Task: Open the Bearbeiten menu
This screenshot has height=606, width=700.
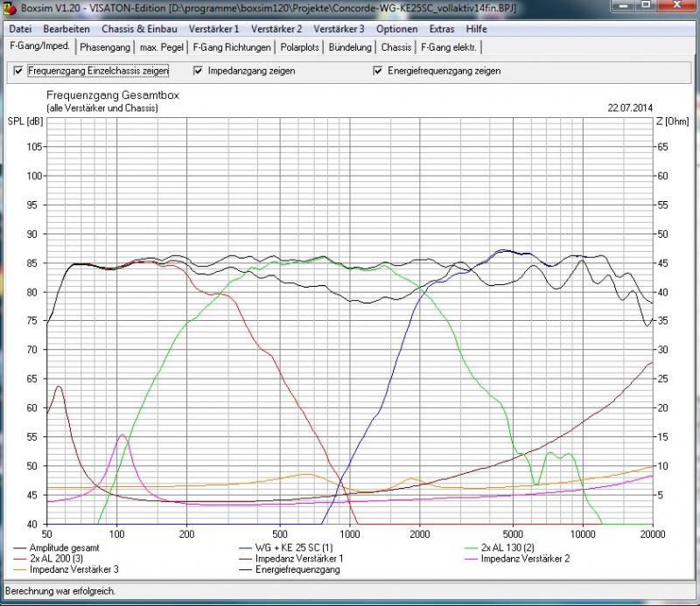Action: click(66, 29)
